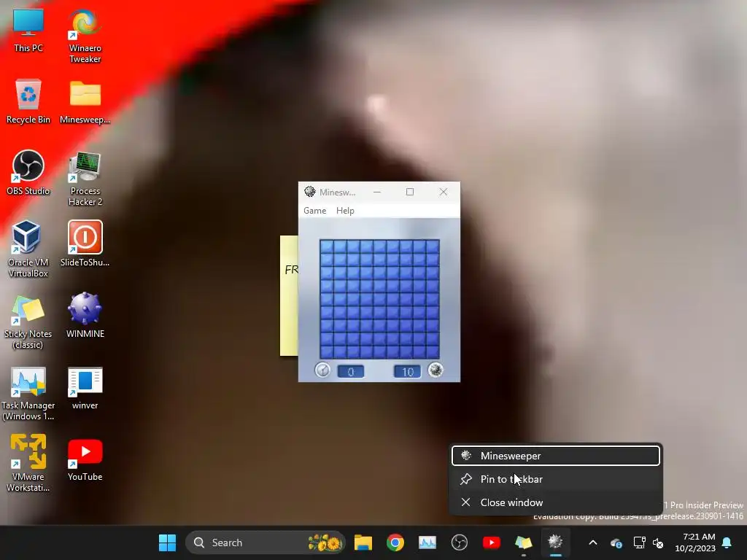747x560 pixels.
Task: Open the Windows Start menu
Action: [167, 542]
